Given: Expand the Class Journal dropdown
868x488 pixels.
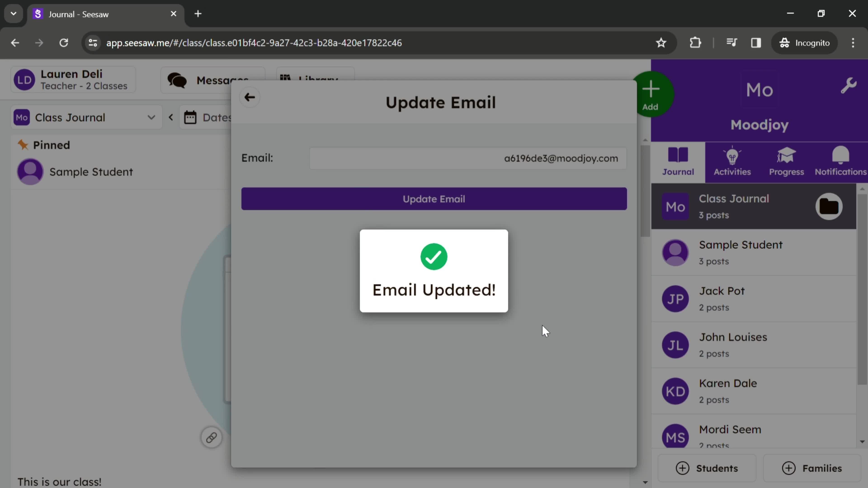Looking at the screenshot, I should [152, 117].
